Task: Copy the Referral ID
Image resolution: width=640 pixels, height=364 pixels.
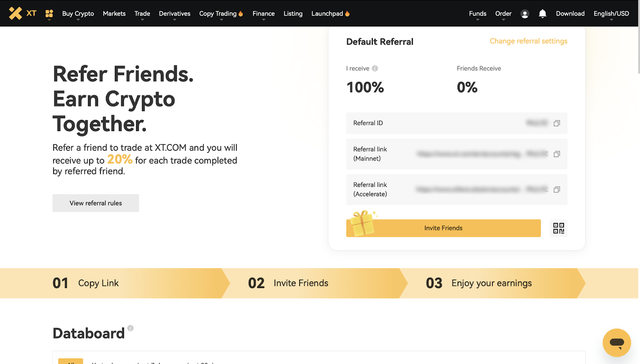Action: click(x=556, y=123)
